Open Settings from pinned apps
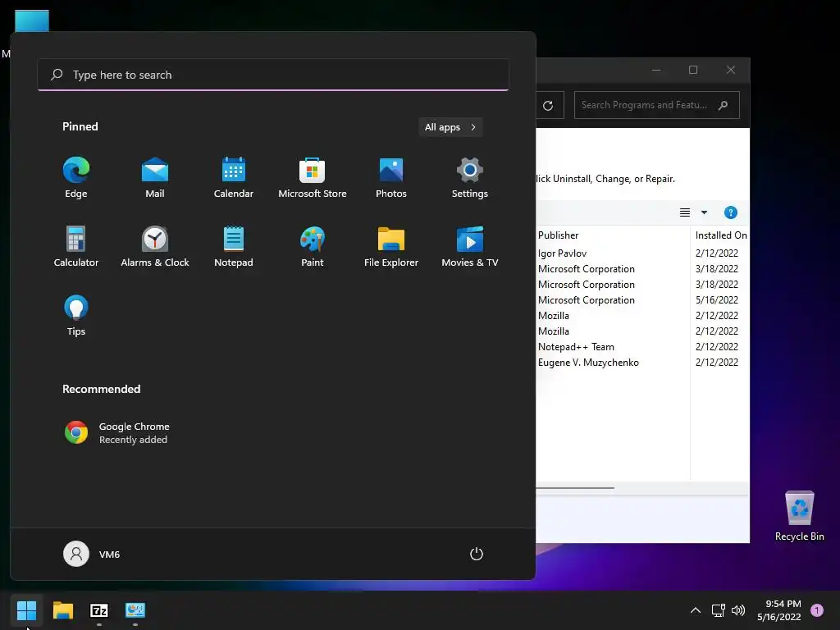 tap(470, 178)
